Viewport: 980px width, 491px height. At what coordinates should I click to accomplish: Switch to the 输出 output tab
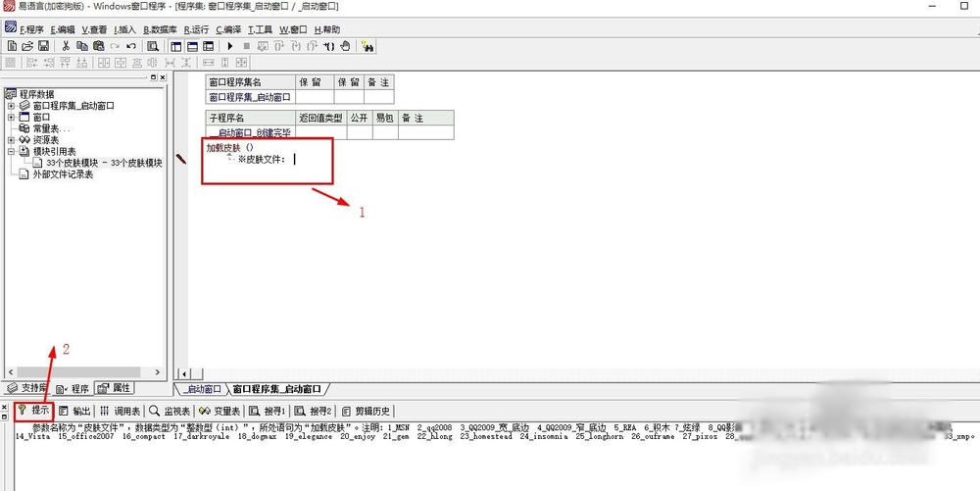[x=74, y=411]
